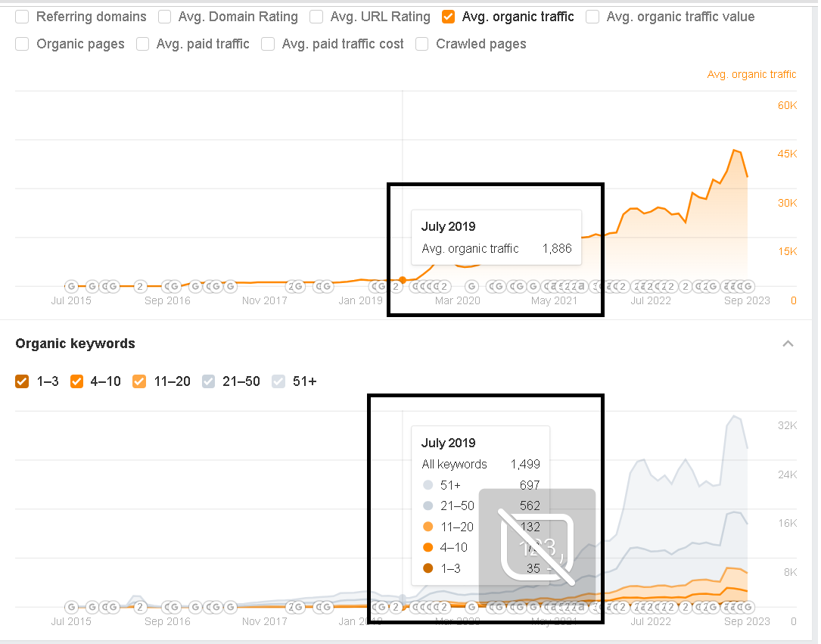Enable the Organic pages checkbox
Screen dimensions: 821x644
coord(23,44)
